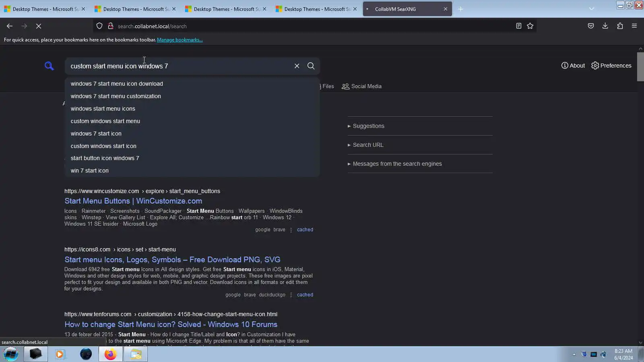Click the scrollbar down arrow
The image size is (644, 362).
point(640,343)
